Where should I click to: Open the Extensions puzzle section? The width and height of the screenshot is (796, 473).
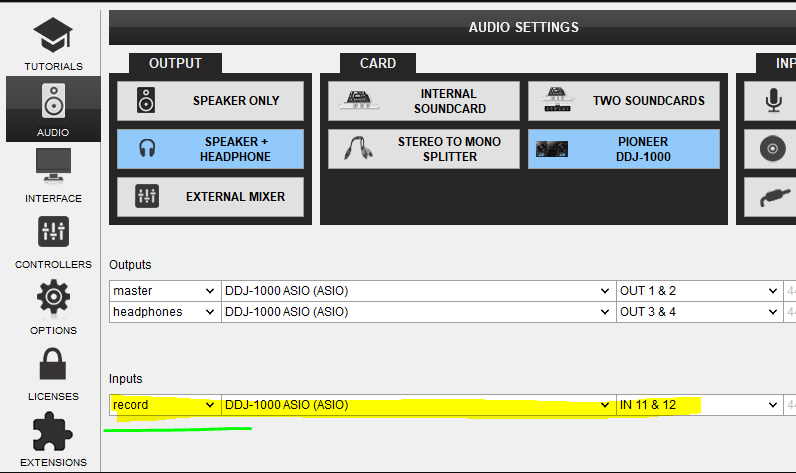pyautogui.click(x=53, y=440)
